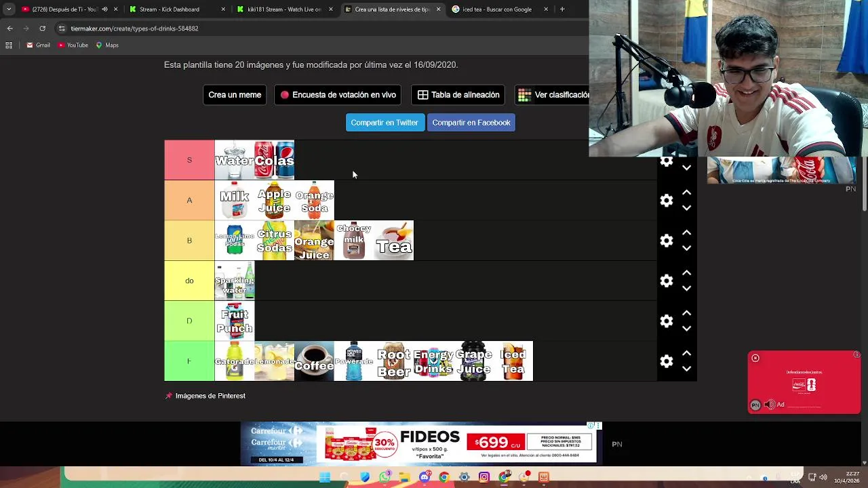This screenshot has width=868, height=488.
Task: Toggle sound on the Coca-Cola ad
Action: [x=770, y=405]
